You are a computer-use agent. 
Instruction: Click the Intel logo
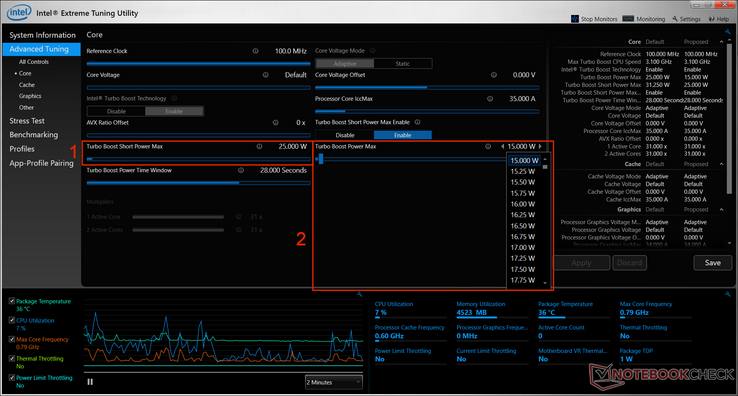tap(19, 12)
